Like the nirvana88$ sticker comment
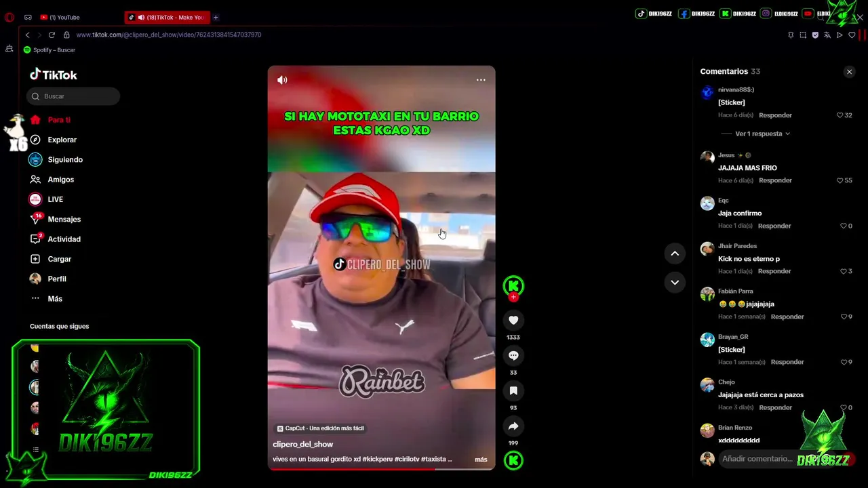868x488 pixels. coord(840,115)
